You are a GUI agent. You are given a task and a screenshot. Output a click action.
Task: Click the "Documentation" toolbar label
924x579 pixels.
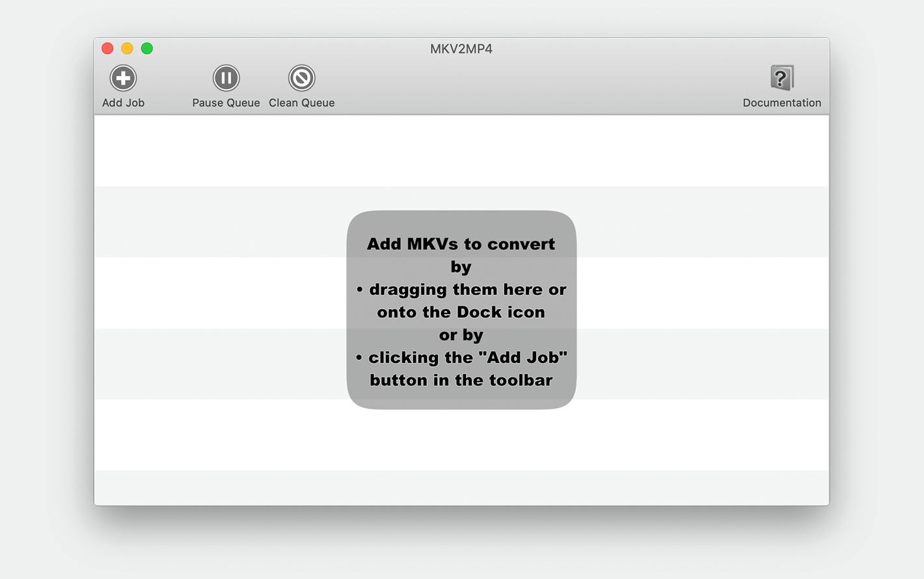pos(781,103)
